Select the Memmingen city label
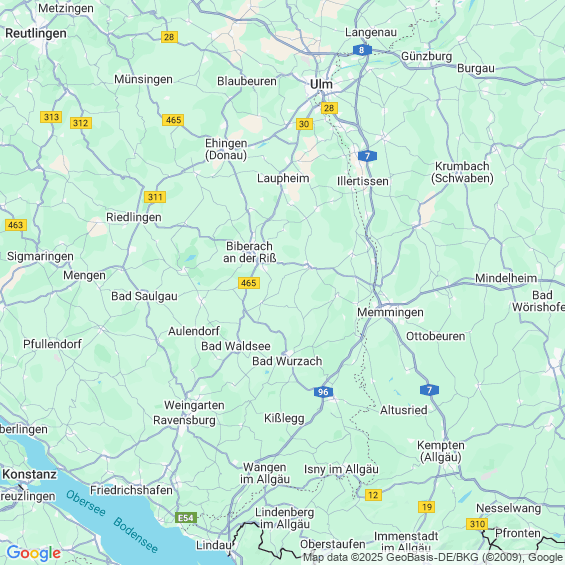565x565 pixels. coord(390,312)
